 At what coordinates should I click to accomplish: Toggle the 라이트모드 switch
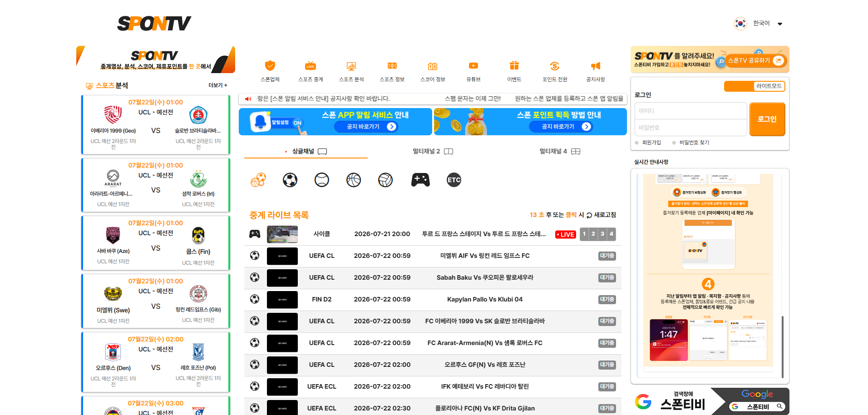tap(755, 86)
